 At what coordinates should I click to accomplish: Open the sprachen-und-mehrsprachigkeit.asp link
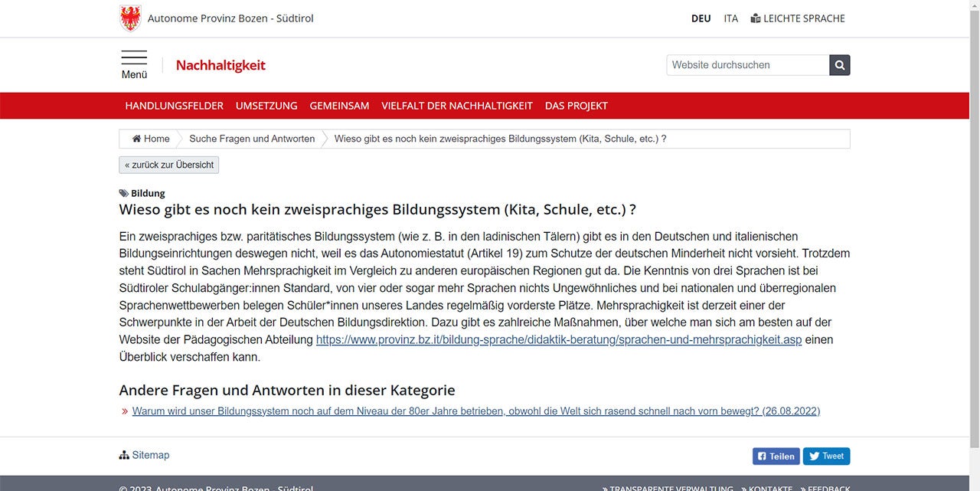coord(558,339)
